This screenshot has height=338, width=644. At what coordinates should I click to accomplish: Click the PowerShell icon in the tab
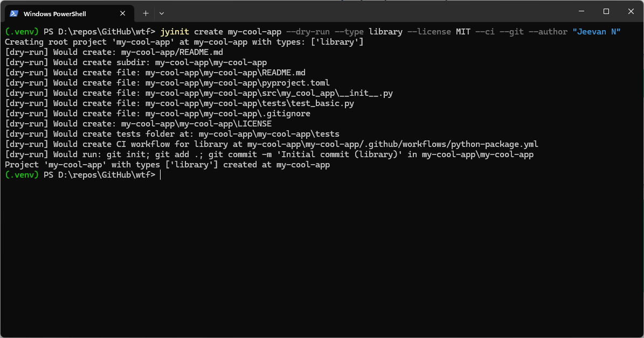coord(15,13)
